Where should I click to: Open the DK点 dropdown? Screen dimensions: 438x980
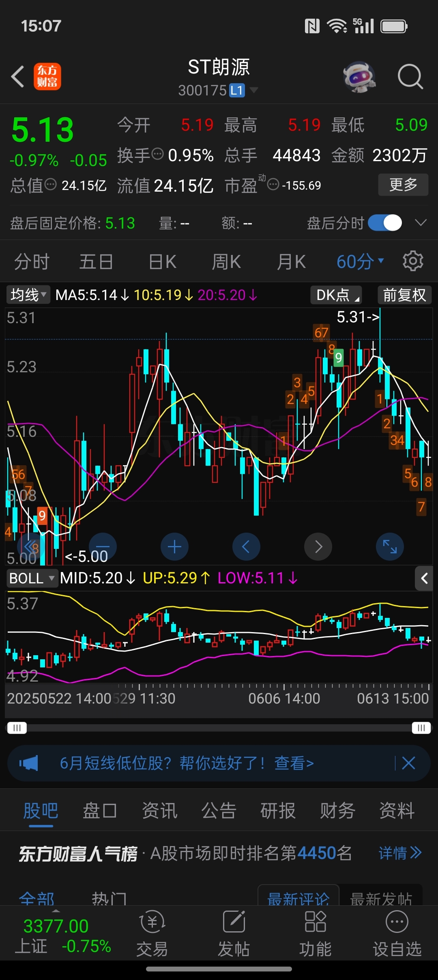(x=336, y=295)
